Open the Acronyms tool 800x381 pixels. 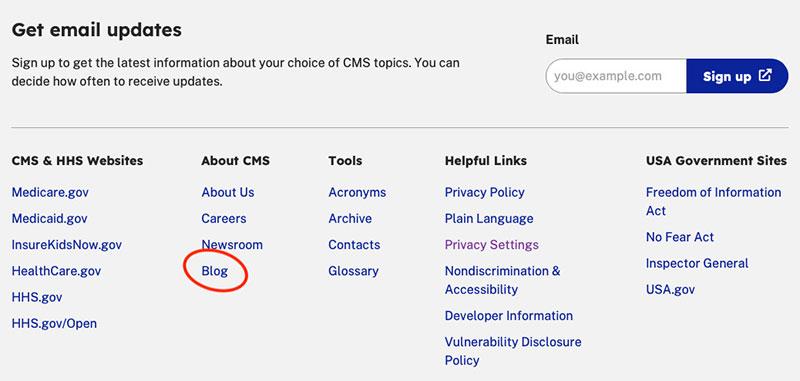point(357,192)
